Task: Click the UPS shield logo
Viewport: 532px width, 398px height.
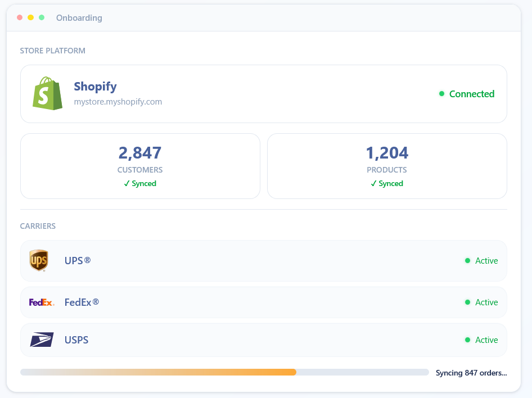Action: (39, 260)
